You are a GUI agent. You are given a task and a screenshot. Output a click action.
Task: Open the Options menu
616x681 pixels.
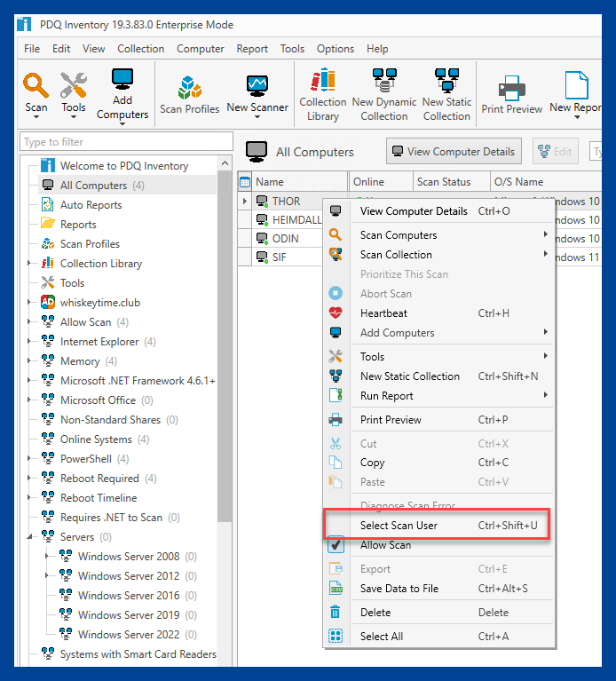pyautogui.click(x=336, y=49)
